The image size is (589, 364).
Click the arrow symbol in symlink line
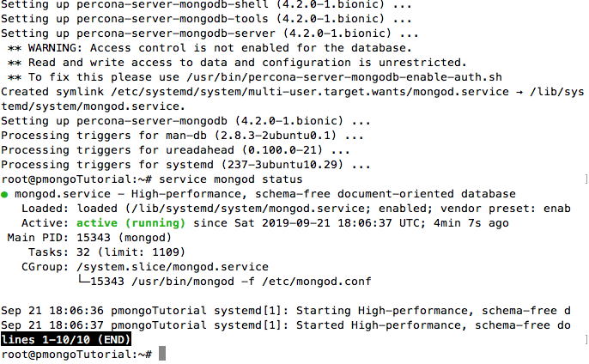click(519, 92)
